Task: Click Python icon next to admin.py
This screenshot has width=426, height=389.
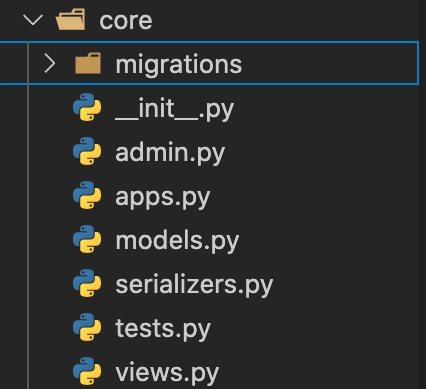Action: 87,151
